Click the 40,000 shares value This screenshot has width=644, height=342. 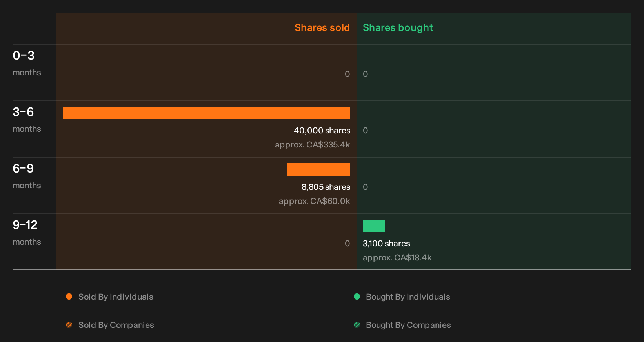point(322,131)
